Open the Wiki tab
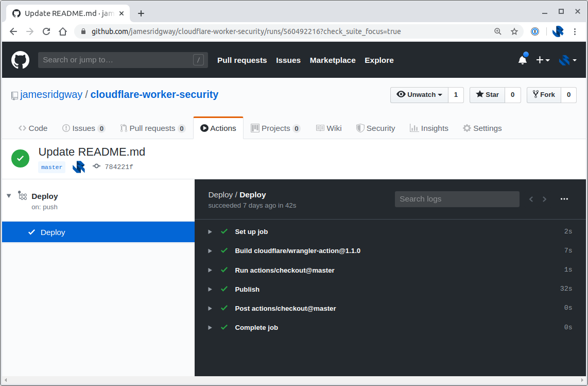 pyautogui.click(x=329, y=128)
